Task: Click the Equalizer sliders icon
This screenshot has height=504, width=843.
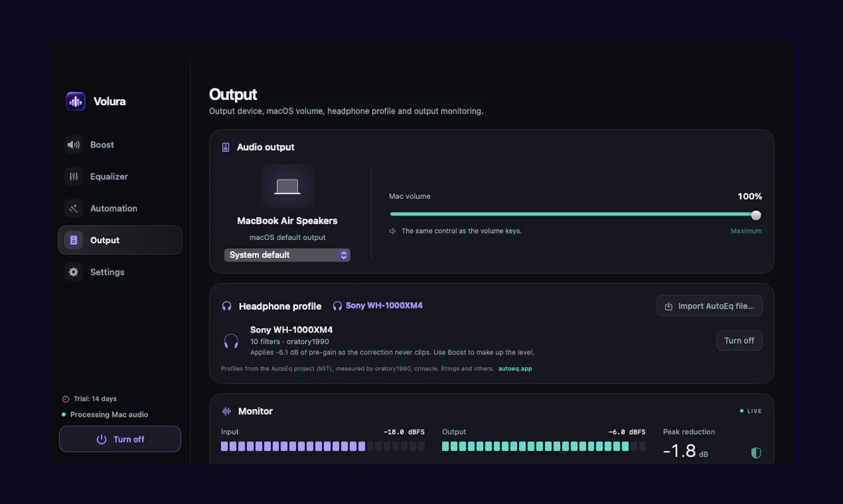Action: [x=74, y=176]
